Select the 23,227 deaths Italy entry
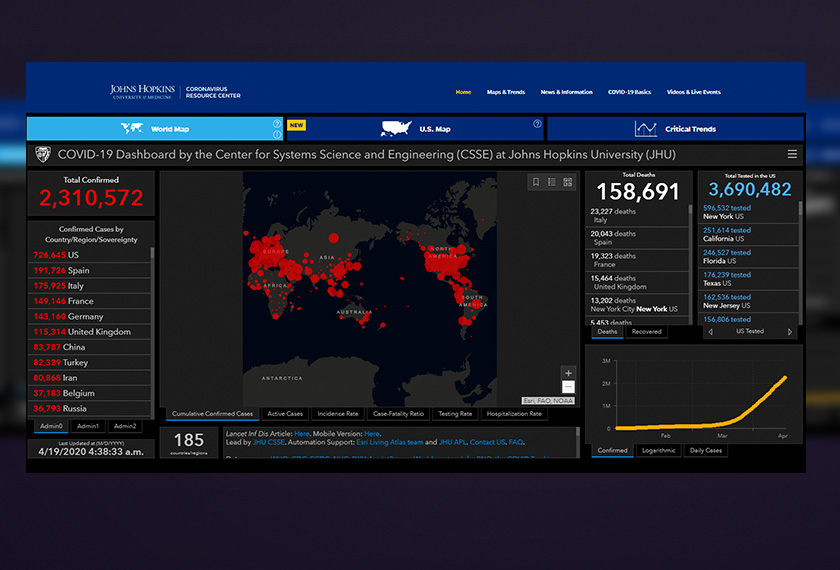 coord(637,215)
